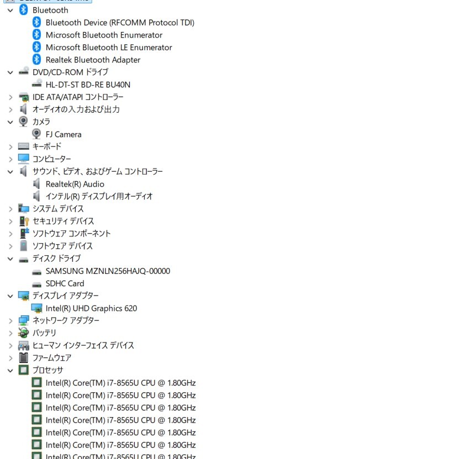
Task: Click the IDE ATA/ATAPI コントローラー icon
Action: tap(24, 97)
